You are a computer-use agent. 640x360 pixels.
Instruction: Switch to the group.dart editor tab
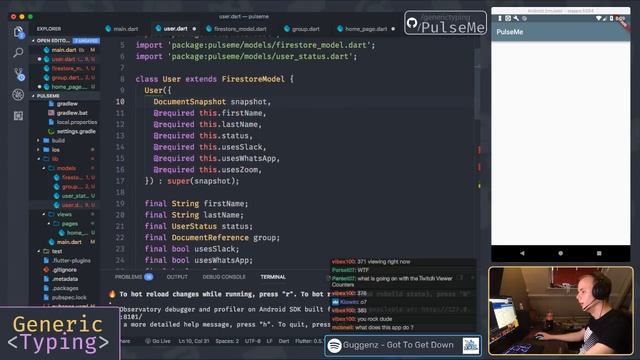pos(302,29)
